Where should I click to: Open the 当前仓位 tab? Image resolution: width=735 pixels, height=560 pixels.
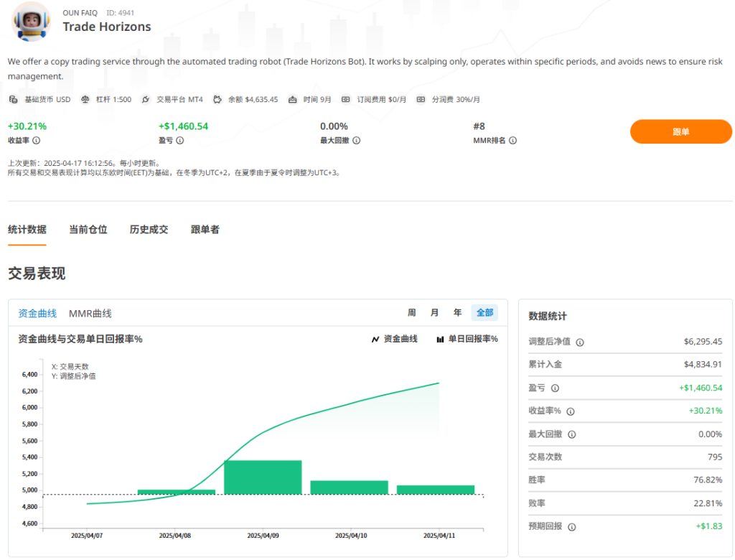click(x=88, y=230)
